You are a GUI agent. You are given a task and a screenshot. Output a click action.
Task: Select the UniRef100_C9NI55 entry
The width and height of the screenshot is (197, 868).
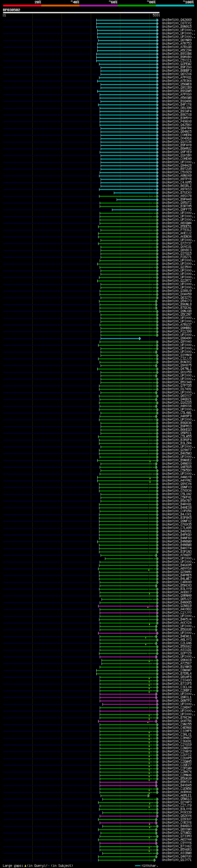click(x=177, y=724)
